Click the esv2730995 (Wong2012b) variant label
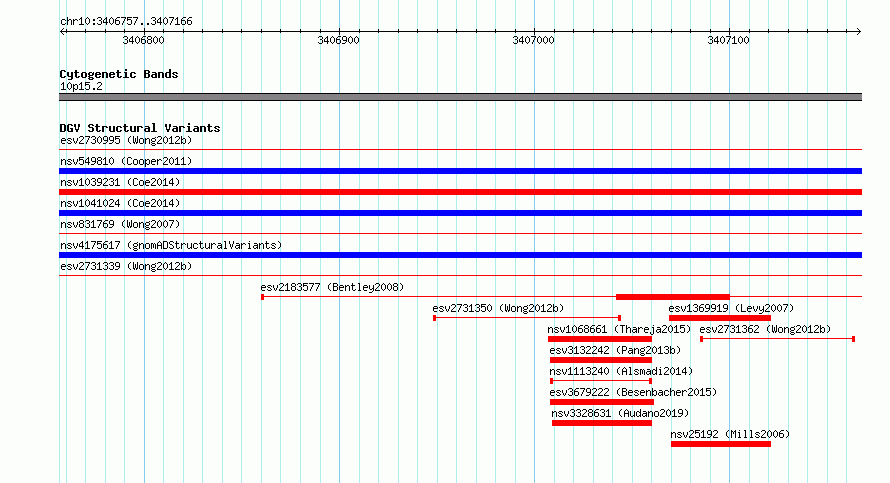890x483 pixels. pos(126,140)
